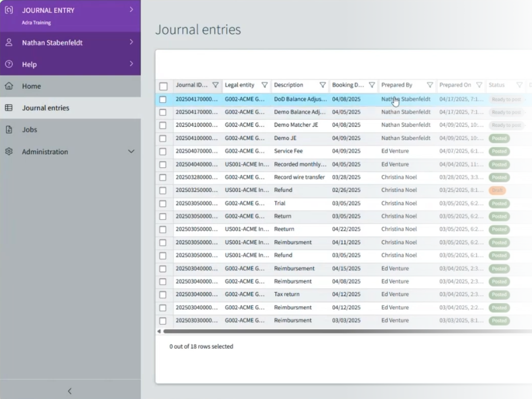
Task: Open the Help submenu chevron
Action: pos(131,64)
